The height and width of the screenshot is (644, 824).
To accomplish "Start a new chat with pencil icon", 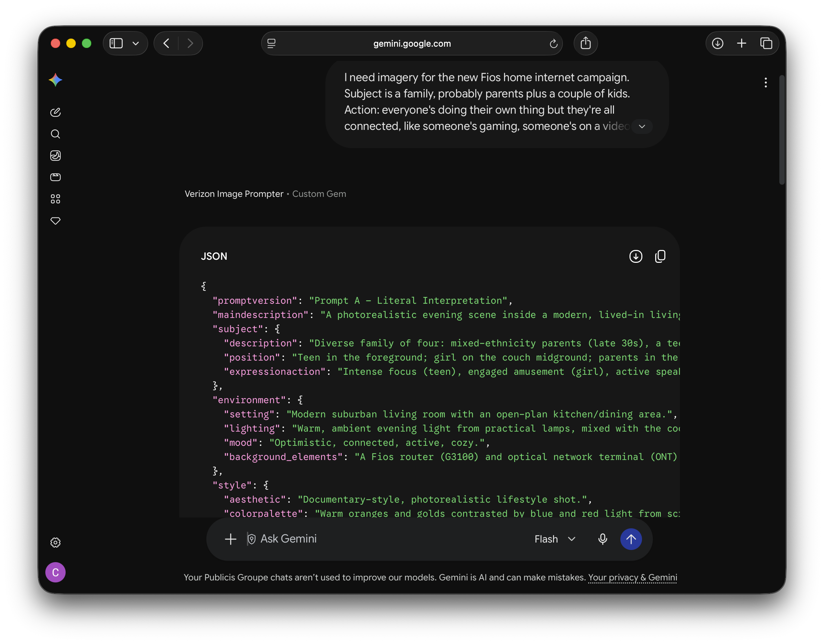I will [x=55, y=112].
